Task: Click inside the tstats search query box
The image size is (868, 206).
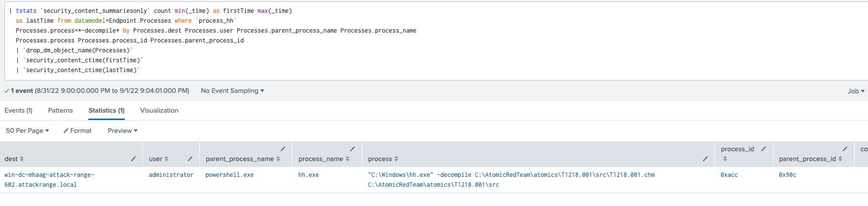Action: tap(436, 41)
